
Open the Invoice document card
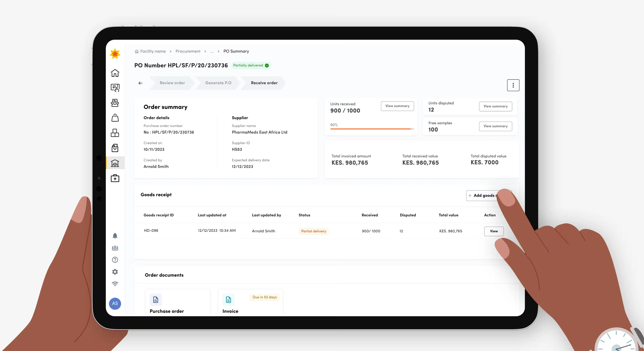pos(250,302)
